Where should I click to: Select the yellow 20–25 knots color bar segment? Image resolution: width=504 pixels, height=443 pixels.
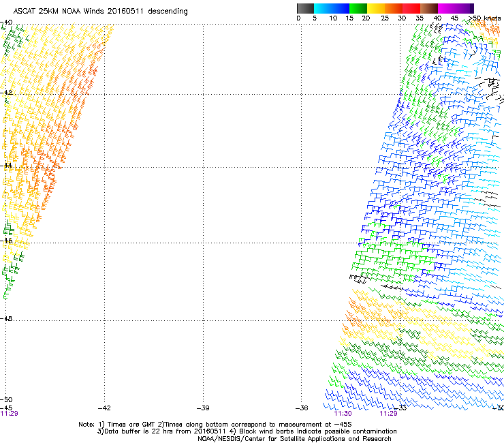click(x=376, y=8)
